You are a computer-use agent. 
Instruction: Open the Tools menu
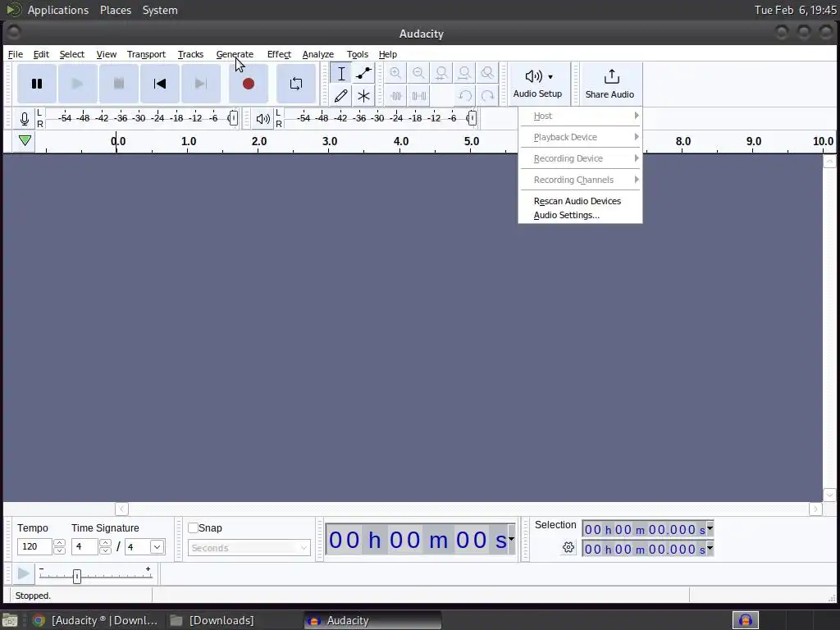point(358,54)
